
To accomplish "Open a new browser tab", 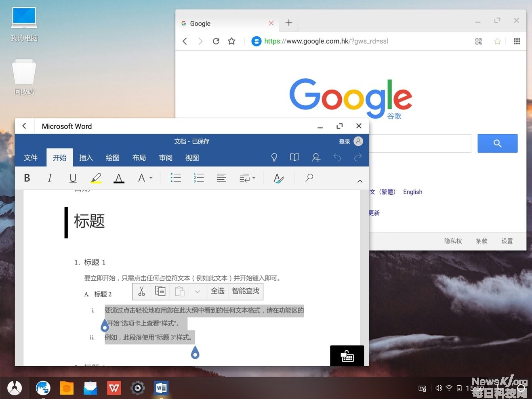I will coord(289,23).
